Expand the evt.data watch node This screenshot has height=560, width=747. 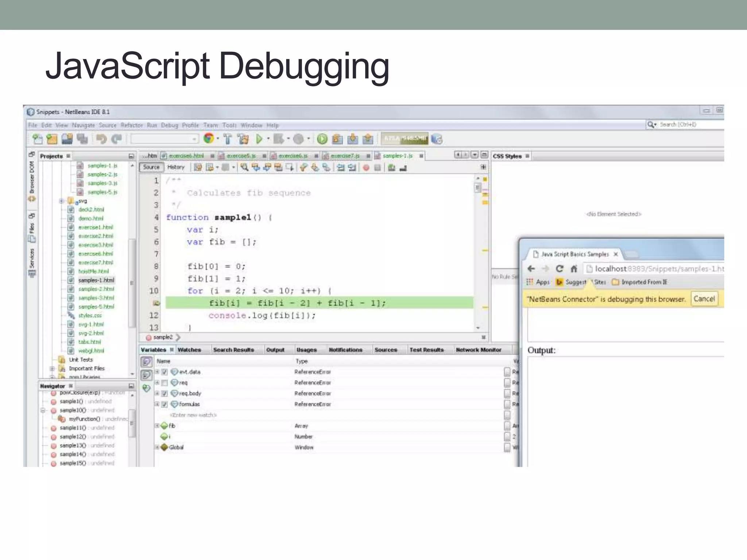point(157,372)
